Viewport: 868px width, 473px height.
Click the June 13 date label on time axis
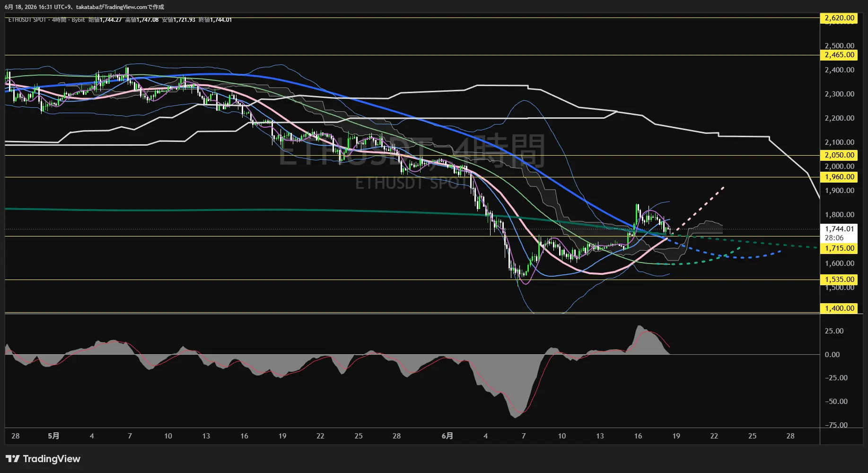pyautogui.click(x=600, y=436)
